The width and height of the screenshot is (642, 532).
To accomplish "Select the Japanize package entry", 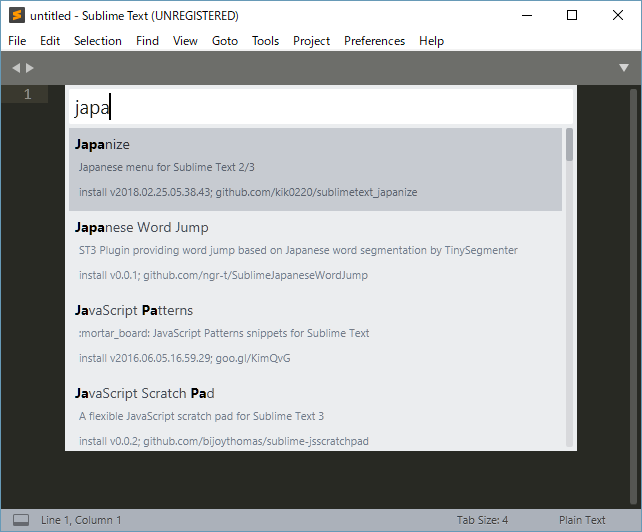I will point(315,169).
